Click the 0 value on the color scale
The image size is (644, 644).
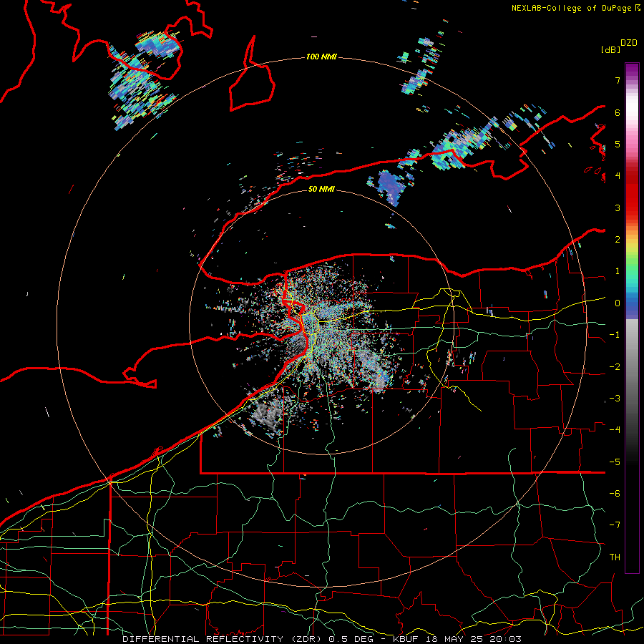pyautogui.click(x=618, y=303)
